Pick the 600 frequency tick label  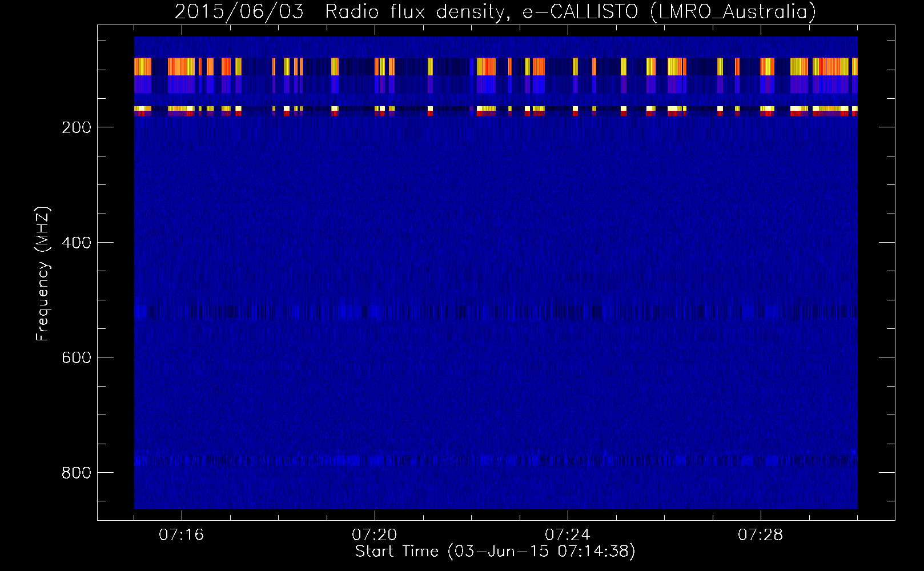[76, 357]
